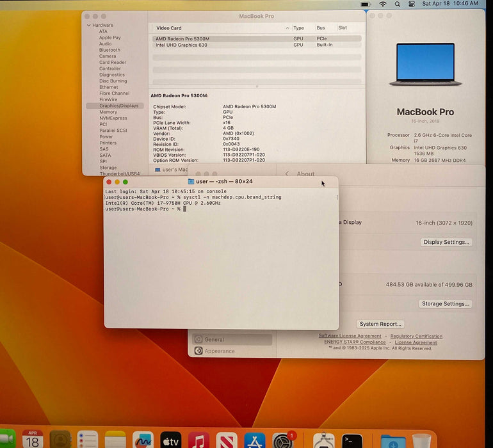Open Apple TV in the Dock

pyautogui.click(x=171, y=440)
